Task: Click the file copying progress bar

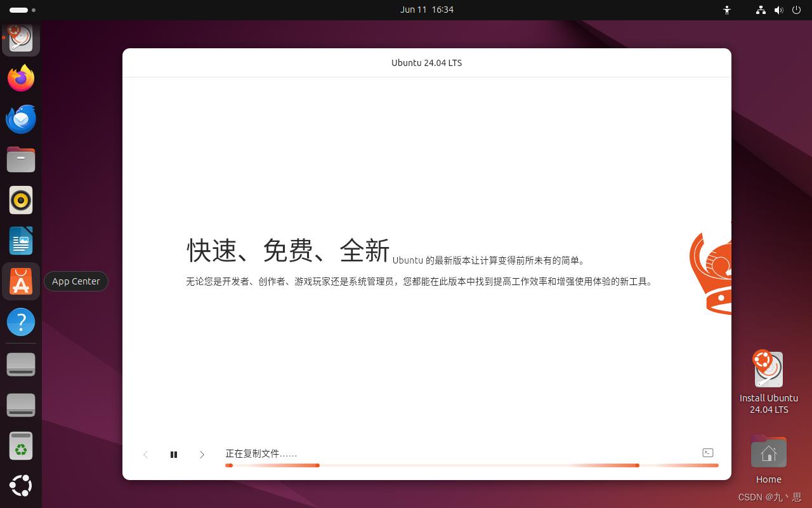Action: click(x=472, y=465)
